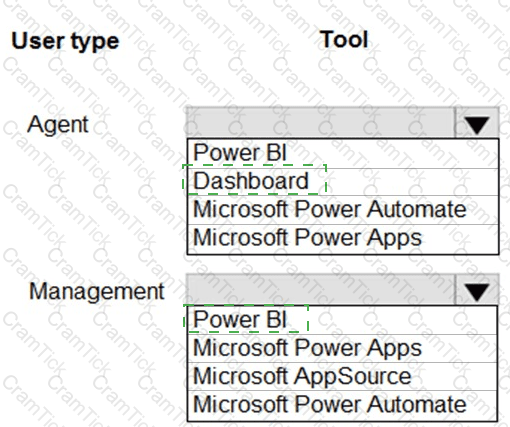Image resolution: width=510 pixels, height=427 pixels.
Task: Open the gray combo box beside Agent
Action: pyautogui.click(x=343, y=122)
